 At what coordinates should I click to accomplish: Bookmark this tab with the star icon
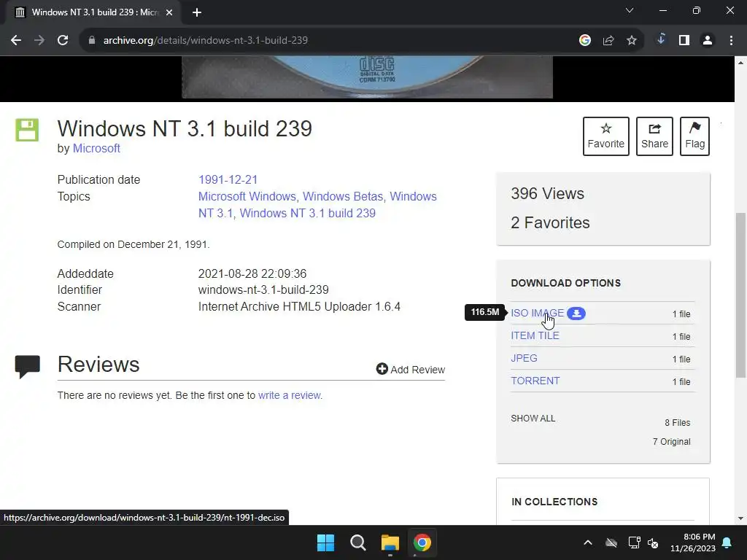[x=632, y=41]
